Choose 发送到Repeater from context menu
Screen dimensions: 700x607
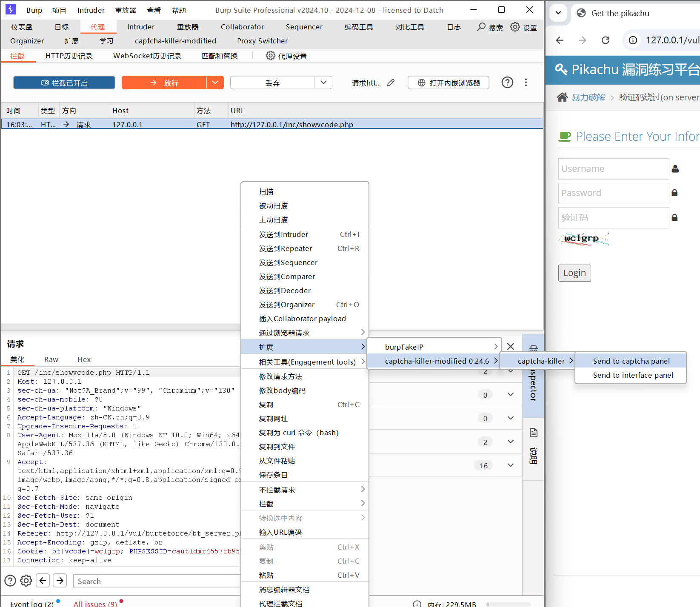click(305, 248)
